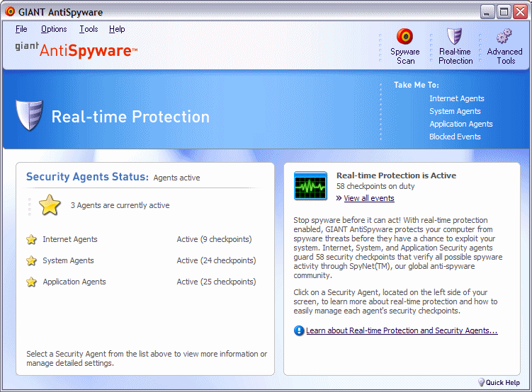Minimize the GIANT AntiSpyware window
The image size is (532, 392).
(x=487, y=12)
